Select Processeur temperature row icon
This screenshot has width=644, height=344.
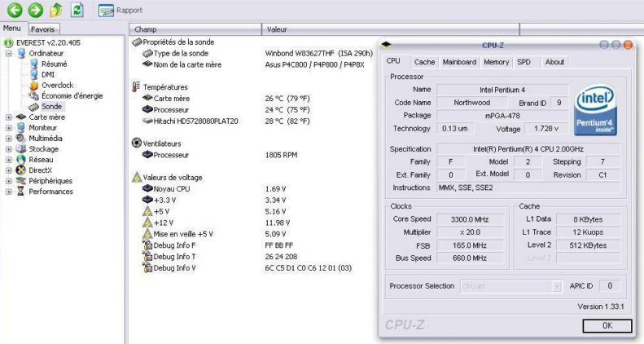tap(147, 110)
